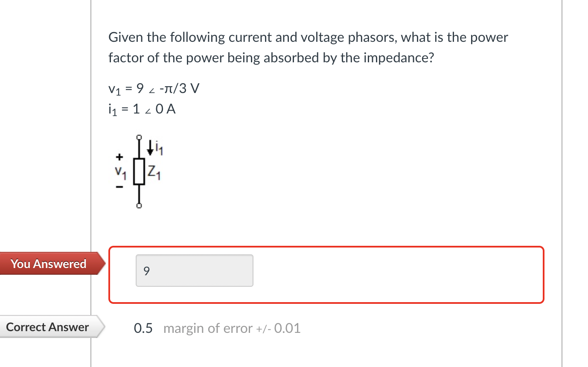The height and width of the screenshot is (367, 588).
Task: Click the red highlighted answer region
Action: 326,274
